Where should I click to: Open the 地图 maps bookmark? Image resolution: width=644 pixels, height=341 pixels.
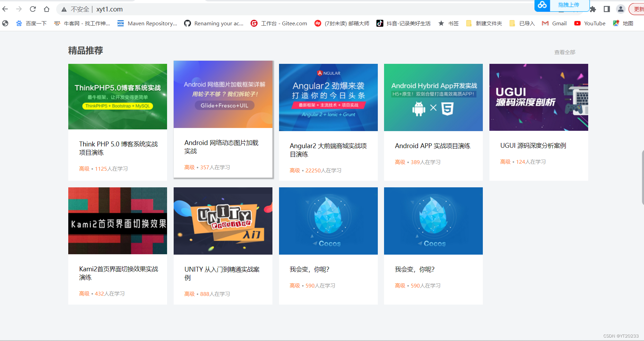click(623, 23)
